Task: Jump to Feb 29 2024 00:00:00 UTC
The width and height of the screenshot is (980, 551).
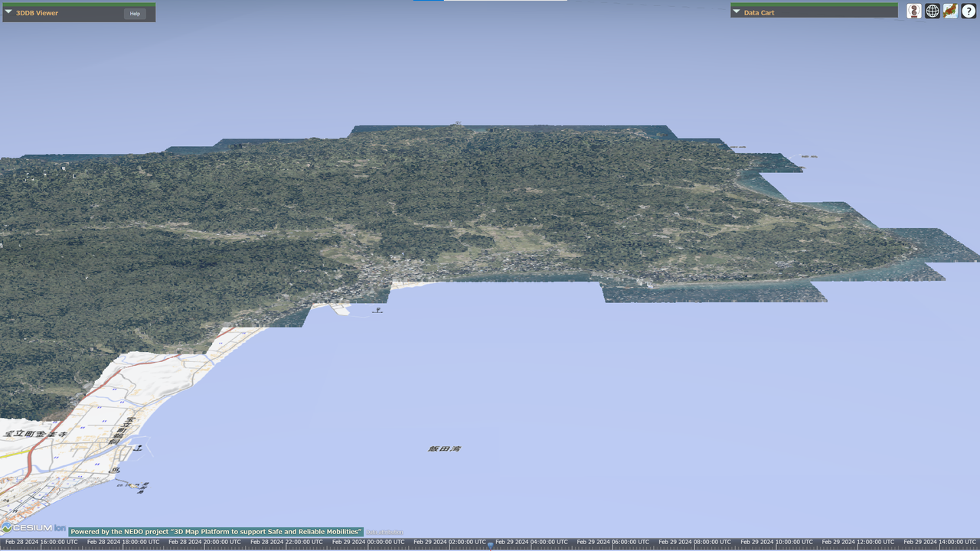Action: (367, 542)
